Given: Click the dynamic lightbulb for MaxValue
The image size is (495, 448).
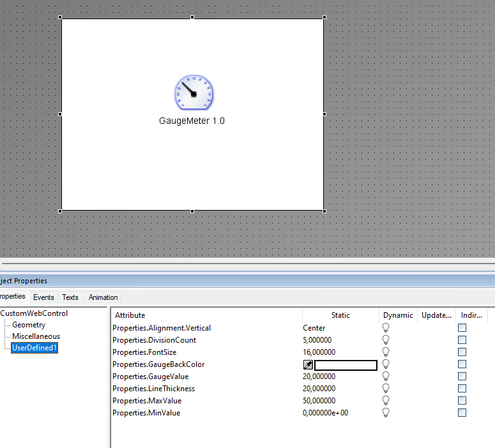Looking at the screenshot, I should (386, 400).
